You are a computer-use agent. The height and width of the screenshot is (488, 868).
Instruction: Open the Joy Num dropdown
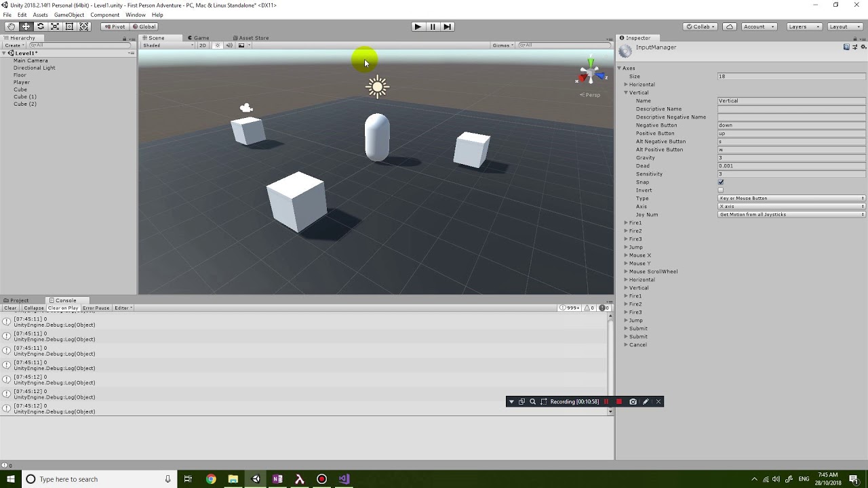click(x=791, y=215)
